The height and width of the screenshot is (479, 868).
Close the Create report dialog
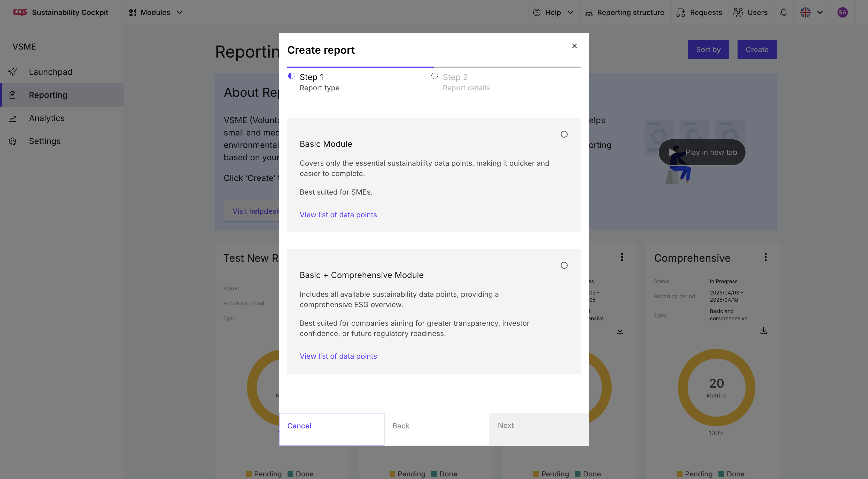point(574,46)
